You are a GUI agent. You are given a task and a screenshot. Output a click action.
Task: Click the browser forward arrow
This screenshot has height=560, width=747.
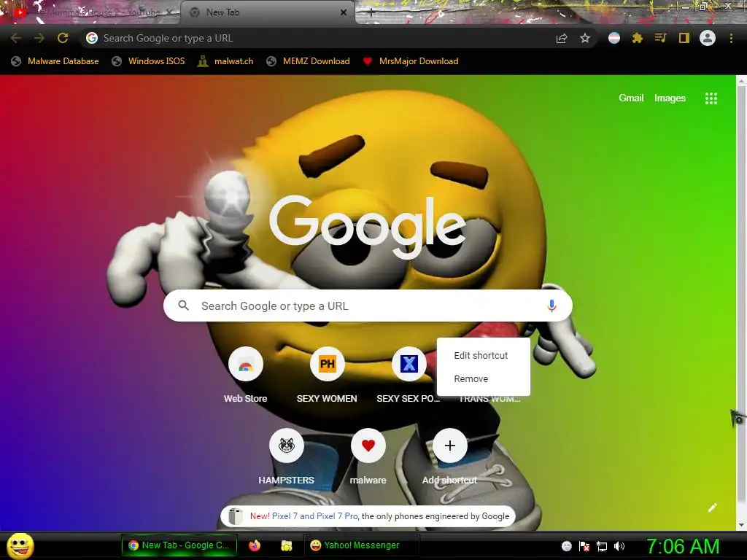tap(39, 38)
